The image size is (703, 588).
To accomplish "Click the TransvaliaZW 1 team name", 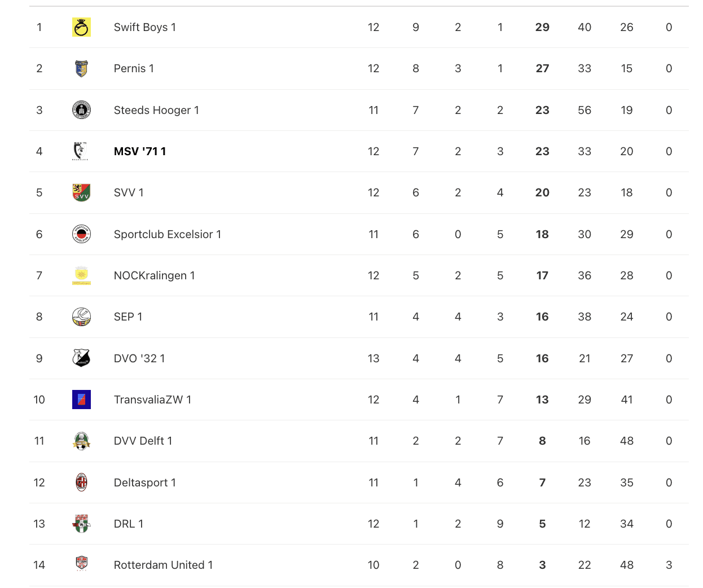I will pos(152,400).
